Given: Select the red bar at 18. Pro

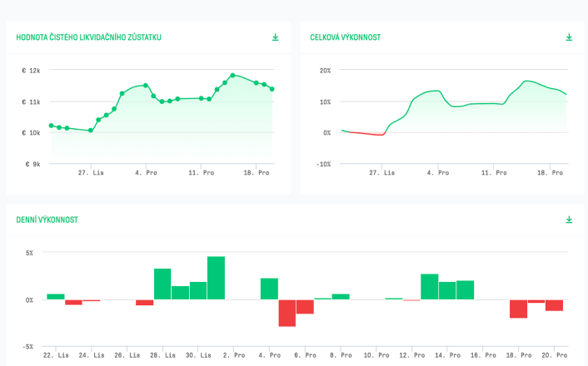Looking at the screenshot, I should pos(518,309).
